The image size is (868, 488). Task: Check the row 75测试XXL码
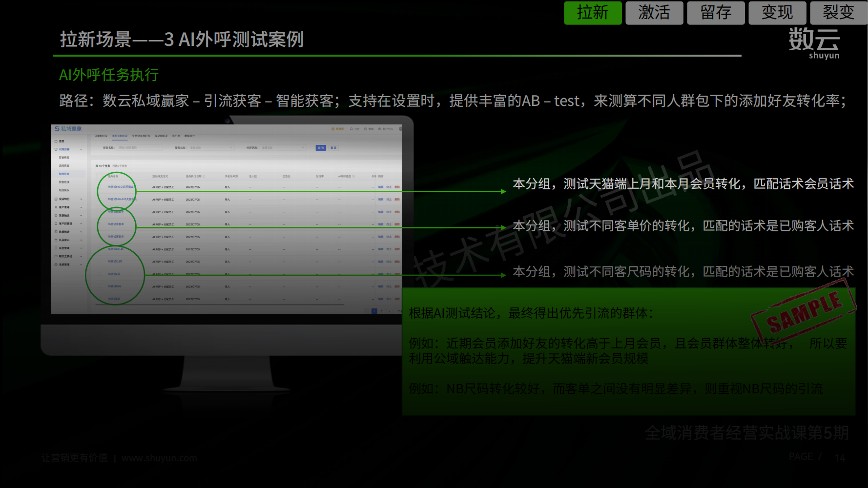click(99, 249)
